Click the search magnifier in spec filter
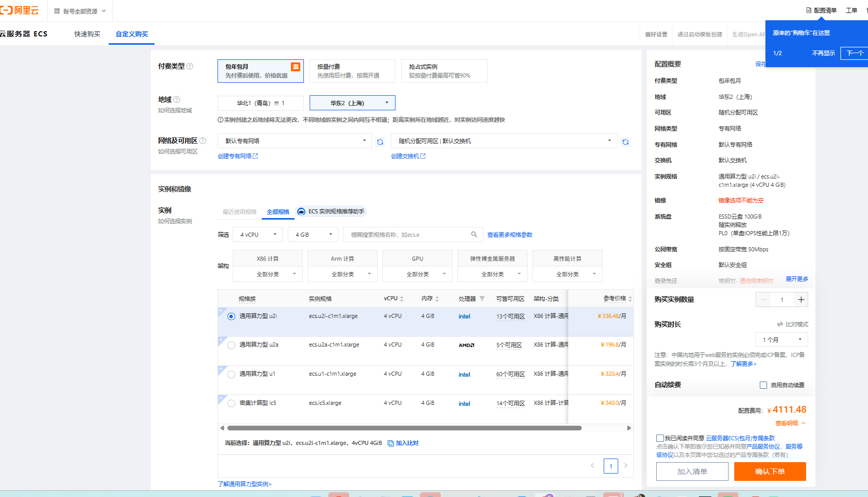The image size is (868, 497). (x=474, y=235)
